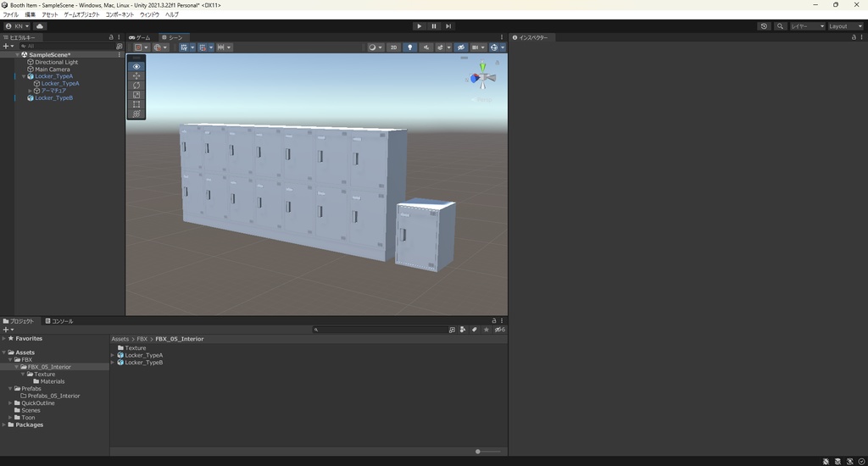Select the Rect tool in Scene tools
Image resolution: width=868 pixels, height=466 pixels.
[x=136, y=104]
